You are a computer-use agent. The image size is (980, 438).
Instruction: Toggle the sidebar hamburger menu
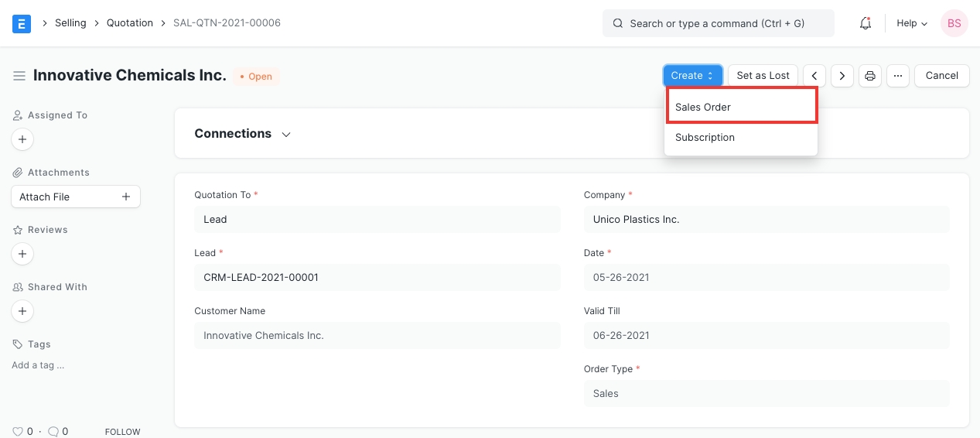[x=19, y=76]
